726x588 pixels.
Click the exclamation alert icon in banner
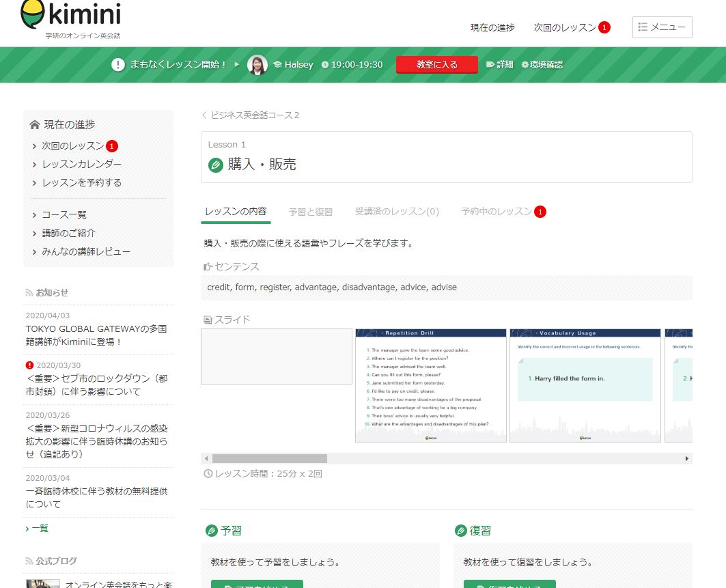point(118,65)
